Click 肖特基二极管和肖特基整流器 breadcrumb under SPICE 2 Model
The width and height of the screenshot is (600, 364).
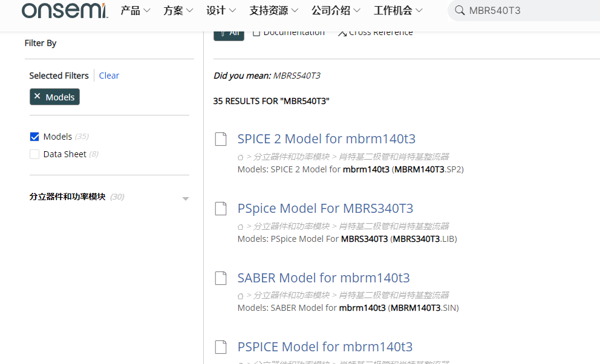(x=394, y=157)
